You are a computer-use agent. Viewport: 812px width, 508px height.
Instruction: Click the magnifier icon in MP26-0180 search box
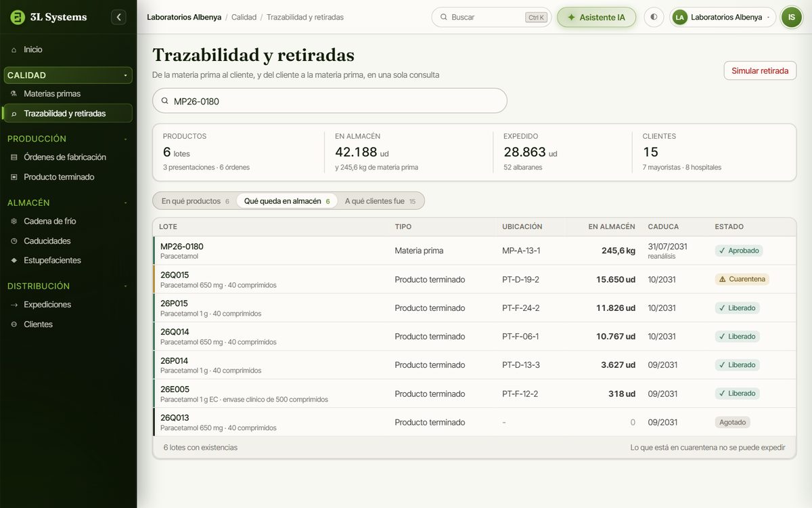(x=164, y=101)
